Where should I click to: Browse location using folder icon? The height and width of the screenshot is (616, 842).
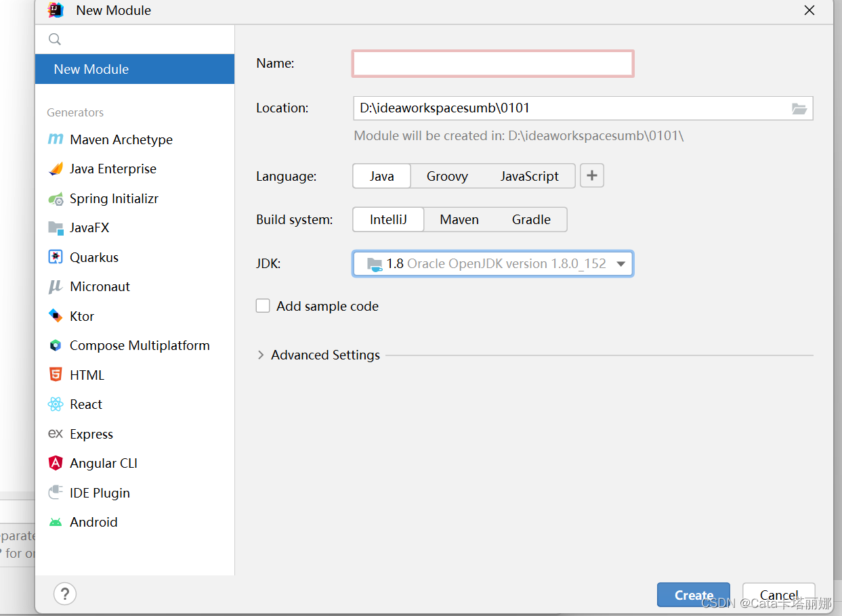point(799,108)
